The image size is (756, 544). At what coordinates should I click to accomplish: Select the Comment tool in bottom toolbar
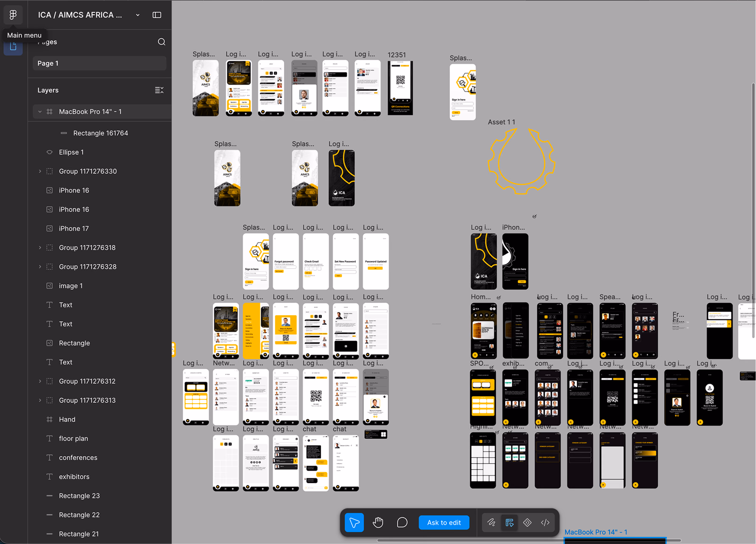[402, 522]
